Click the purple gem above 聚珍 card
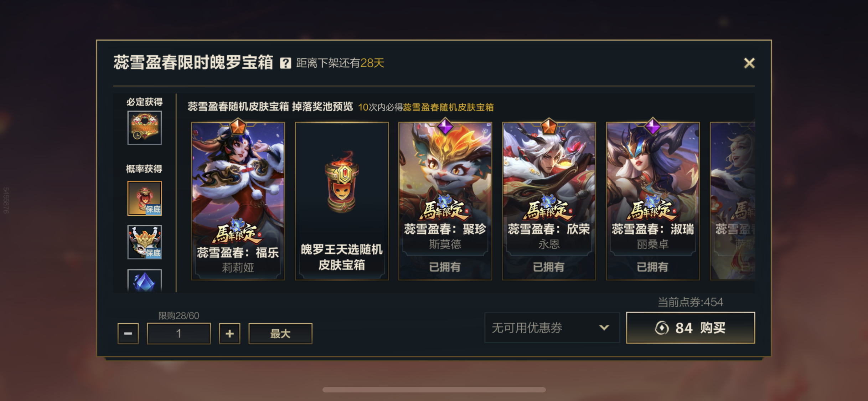The height and width of the screenshot is (401, 868). pos(445,126)
